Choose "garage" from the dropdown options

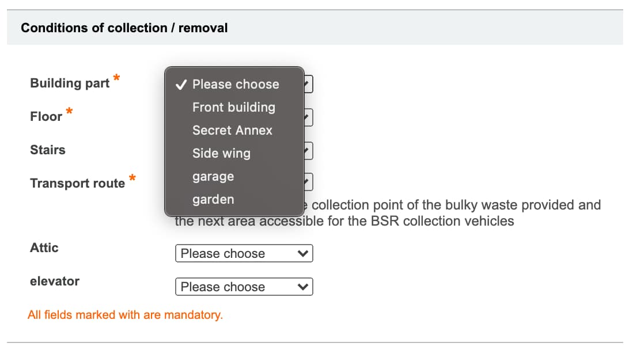pyautogui.click(x=213, y=176)
